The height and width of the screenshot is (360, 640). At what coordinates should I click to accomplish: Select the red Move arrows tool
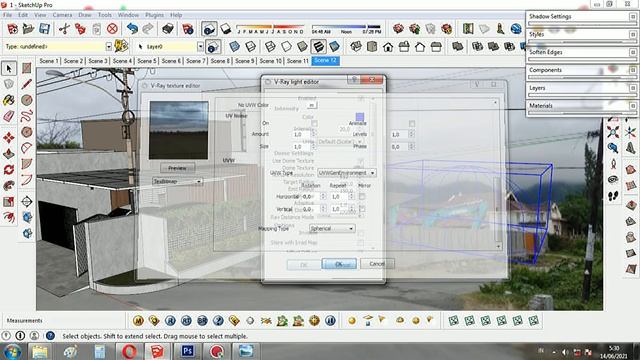(x=9, y=138)
